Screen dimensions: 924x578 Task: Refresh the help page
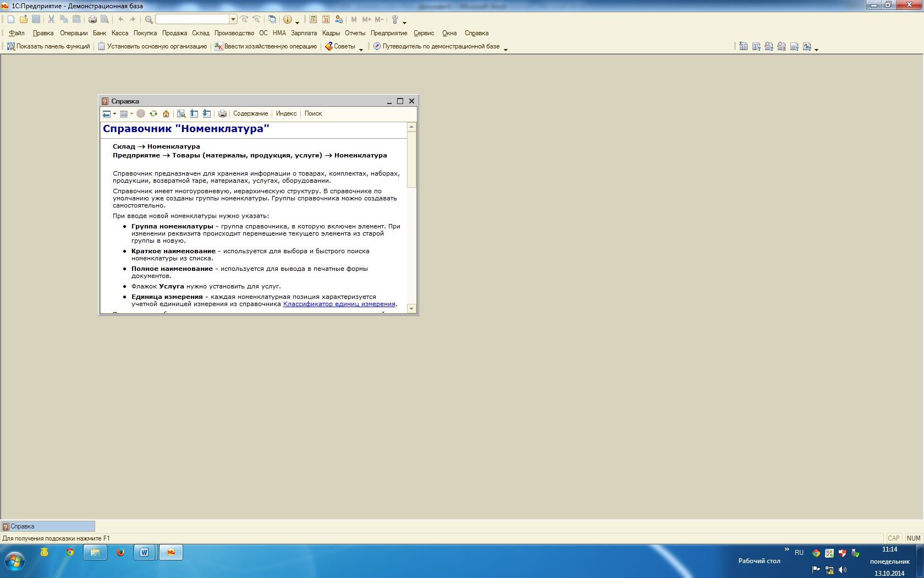coord(153,114)
